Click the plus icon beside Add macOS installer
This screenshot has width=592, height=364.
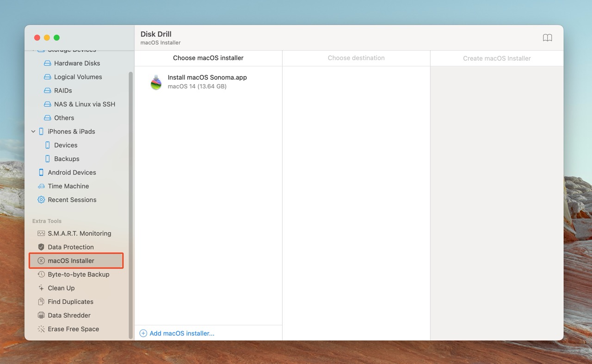point(143,333)
